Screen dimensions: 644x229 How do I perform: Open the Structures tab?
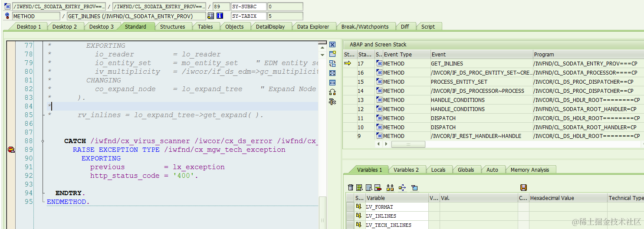tap(173, 26)
